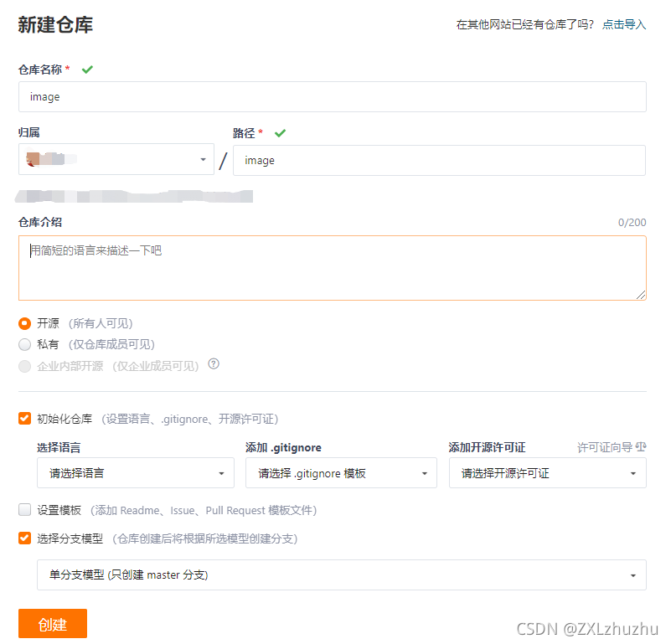
Task: Click the resize grip of 仓库介绍 textarea
Action: (x=641, y=295)
